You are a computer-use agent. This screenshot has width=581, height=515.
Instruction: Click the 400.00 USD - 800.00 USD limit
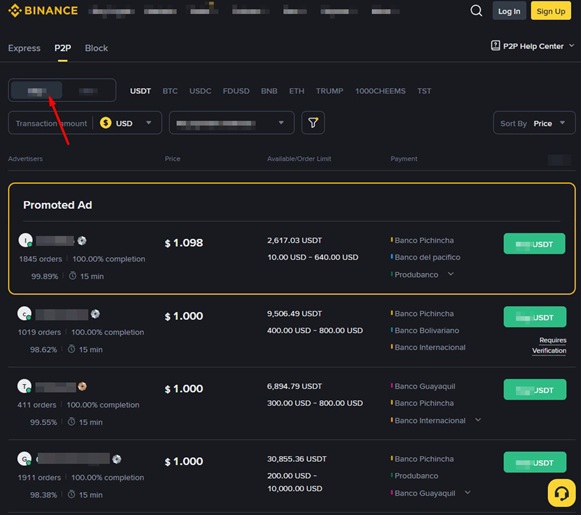(x=315, y=330)
